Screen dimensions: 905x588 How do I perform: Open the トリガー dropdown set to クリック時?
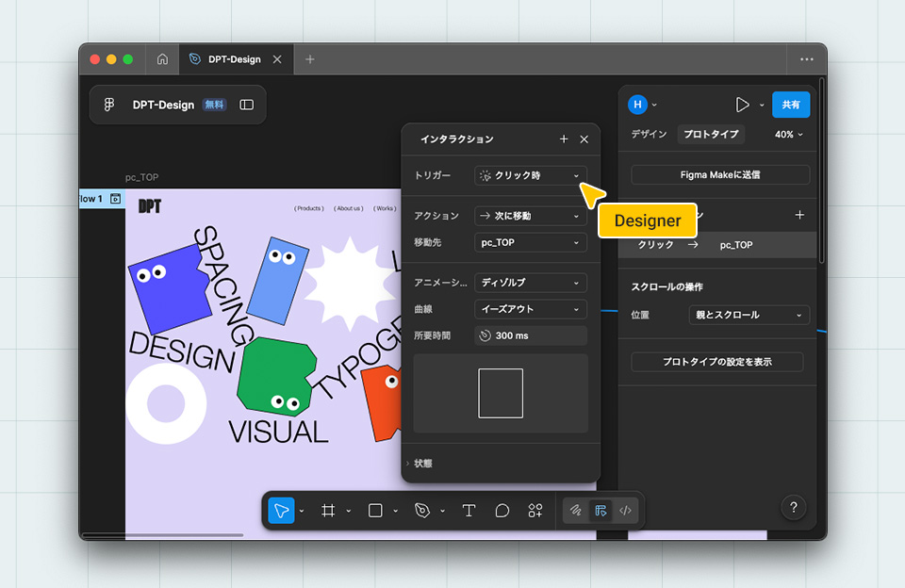(x=530, y=175)
